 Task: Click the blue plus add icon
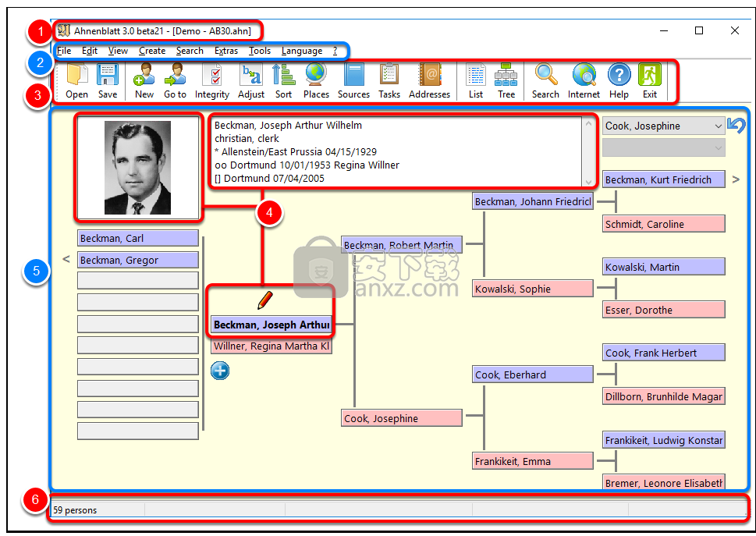[x=220, y=371]
